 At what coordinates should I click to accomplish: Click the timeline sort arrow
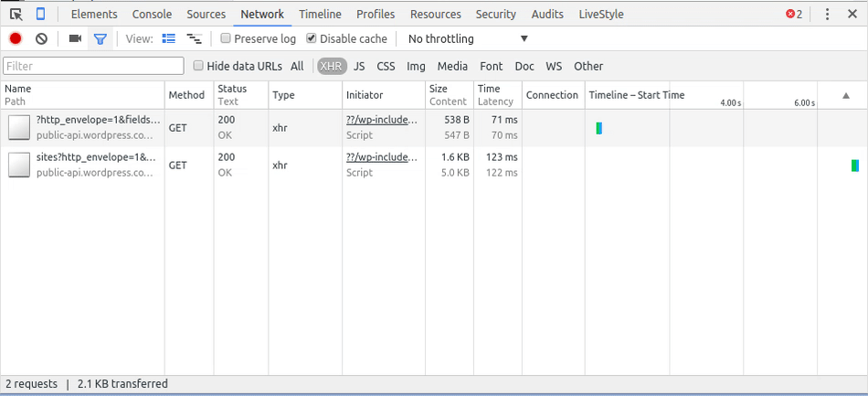pyautogui.click(x=846, y=95)
